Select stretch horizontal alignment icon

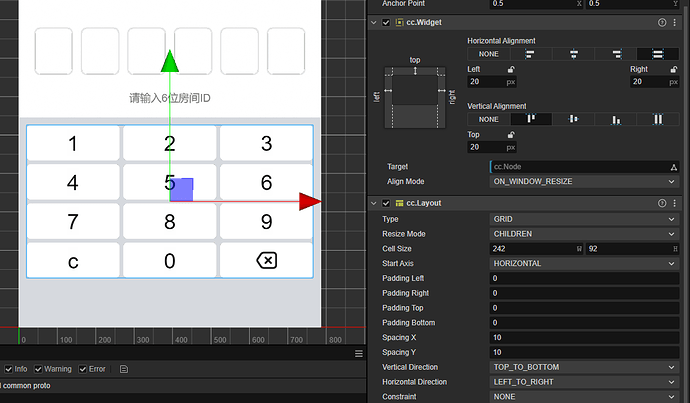(x=658, y=54)
